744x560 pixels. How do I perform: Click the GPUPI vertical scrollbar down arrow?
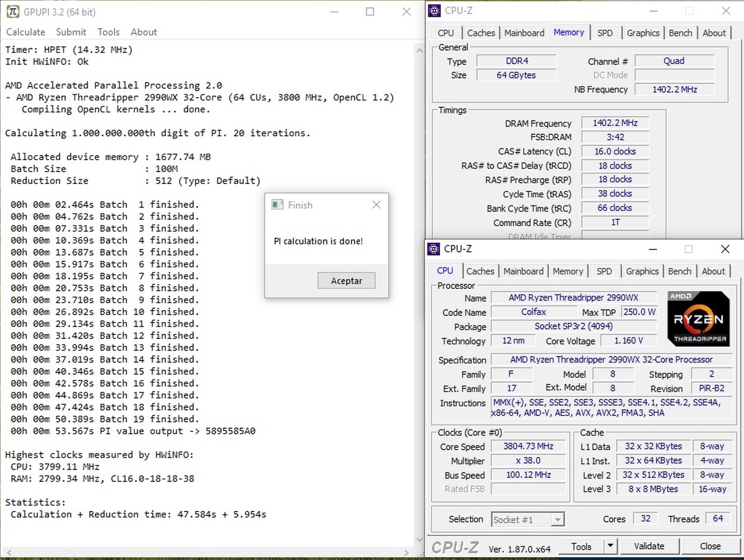click(x=419, y=540)
